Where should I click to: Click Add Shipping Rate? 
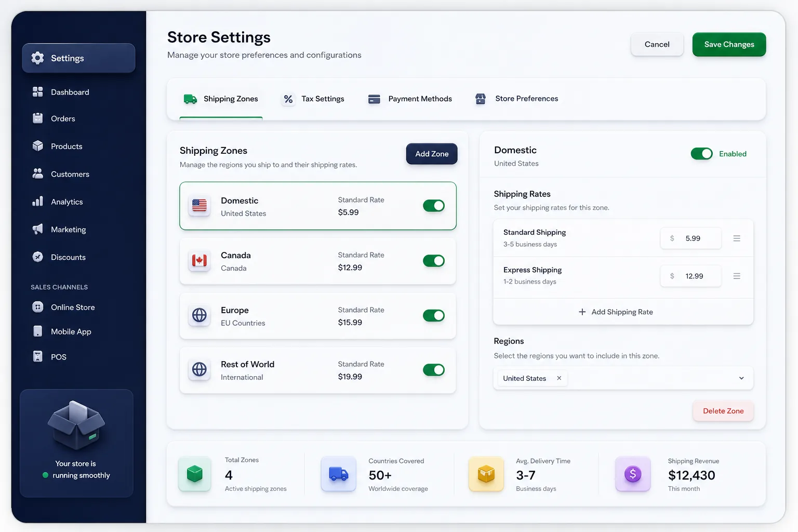click(616, 312)
